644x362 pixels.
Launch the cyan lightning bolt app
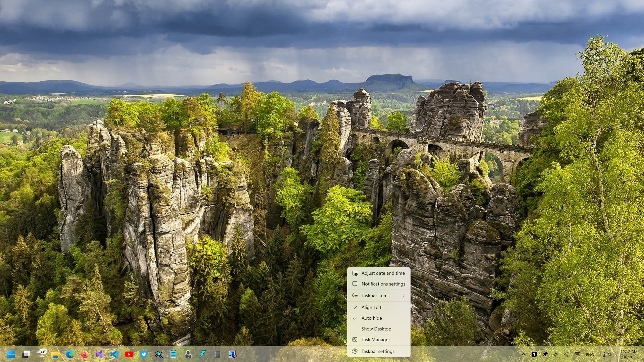pyautogui.click(x=203, y=354)
